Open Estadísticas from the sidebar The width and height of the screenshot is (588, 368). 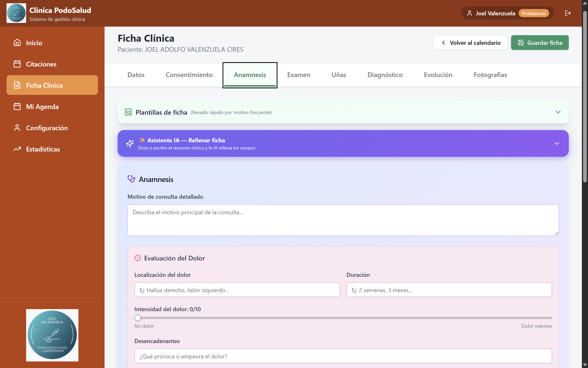pos(52,149)
